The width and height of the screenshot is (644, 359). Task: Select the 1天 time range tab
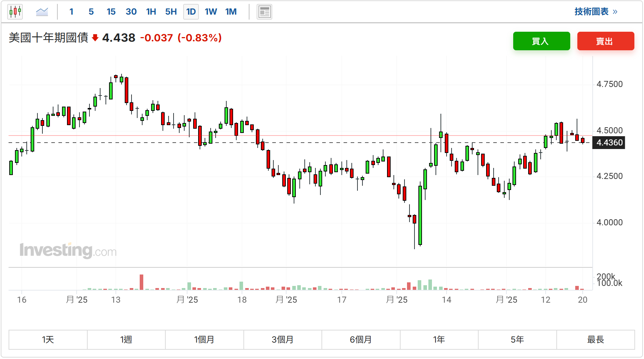pos(48,339)
